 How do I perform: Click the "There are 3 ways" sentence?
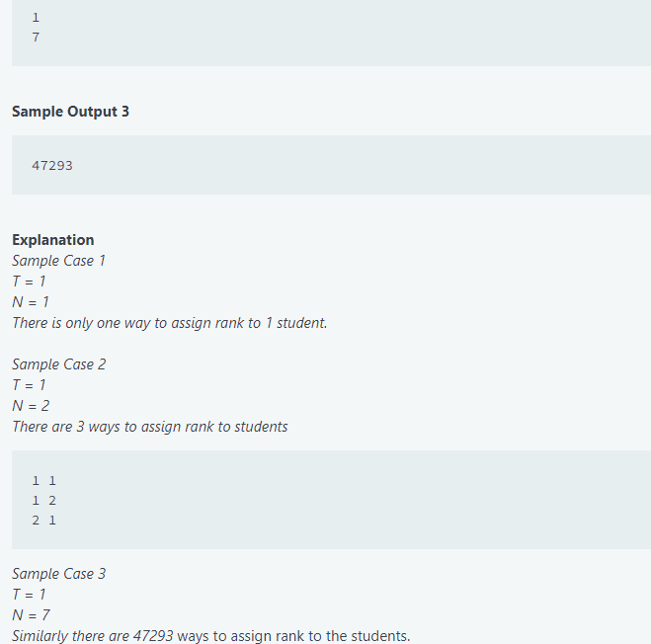coord(149,427)
